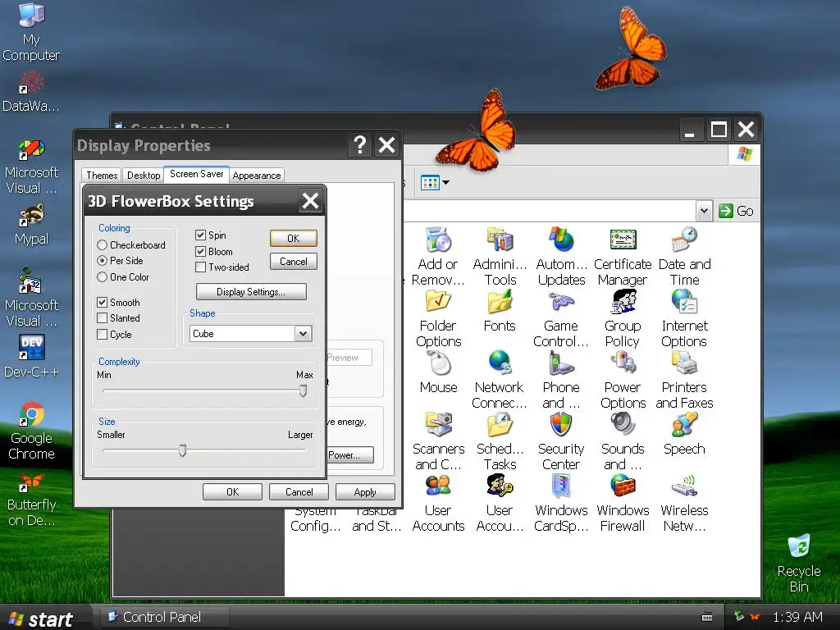Open Automatic Updates icon
Viewport: 840px width, 630px height.
point(561,239)
